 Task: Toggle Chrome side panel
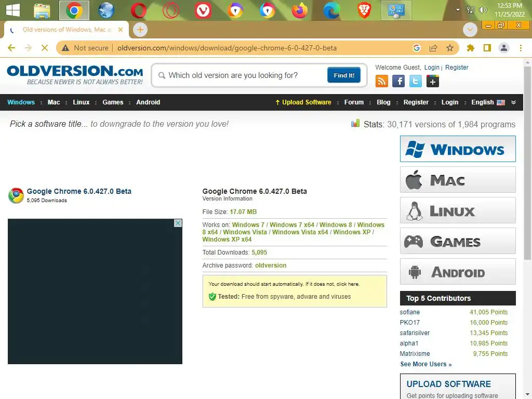487,48
